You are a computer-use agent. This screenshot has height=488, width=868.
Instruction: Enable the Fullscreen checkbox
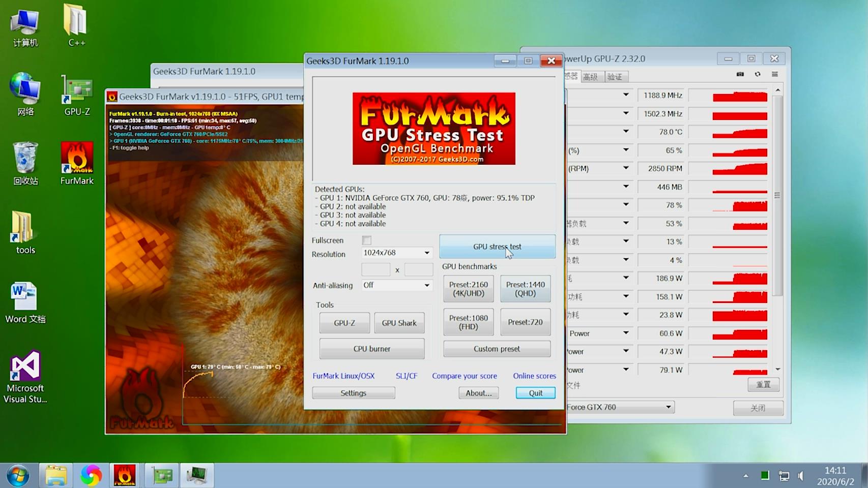pyautogui.click(x=366, y=240)
